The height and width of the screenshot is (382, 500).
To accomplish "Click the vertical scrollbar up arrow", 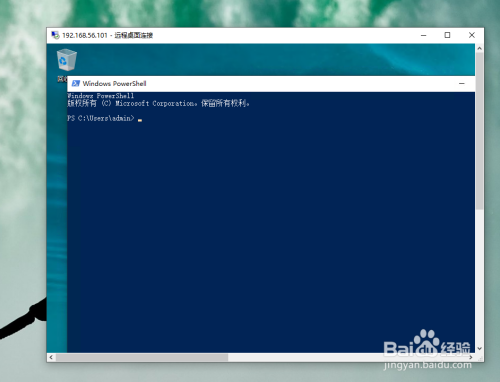I will 480,48.
